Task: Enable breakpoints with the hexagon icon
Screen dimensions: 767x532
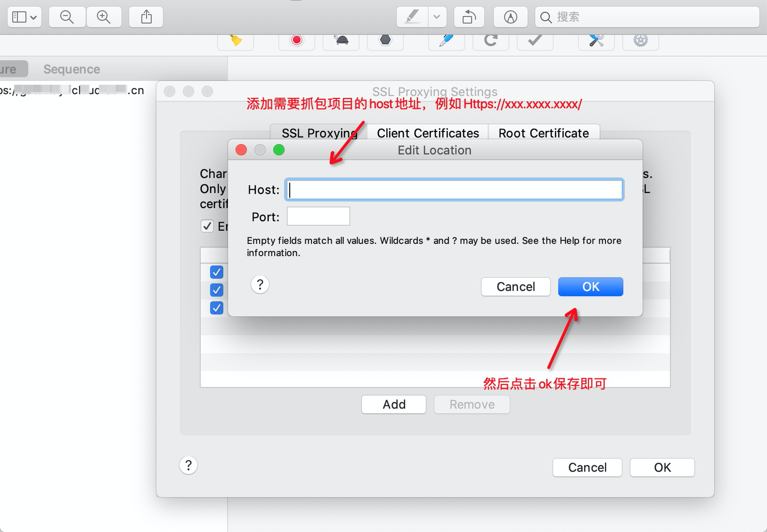Action: pyautogui.click(x=385, y=40)
